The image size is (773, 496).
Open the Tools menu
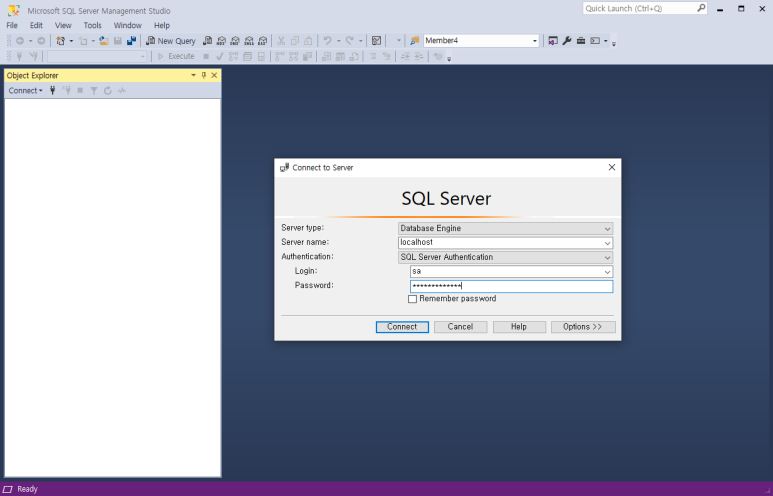coord(92,25)
